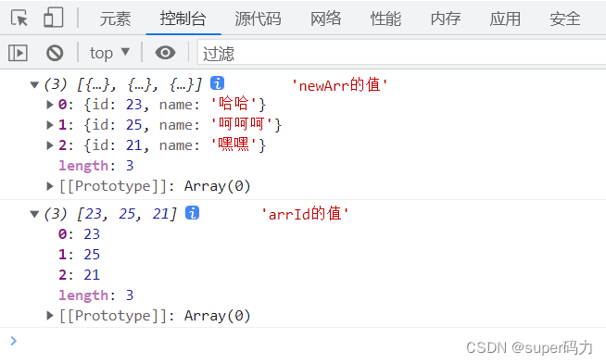
Task: Click info icon beside [{…}, {…}, {…}]
Action: 217,83
